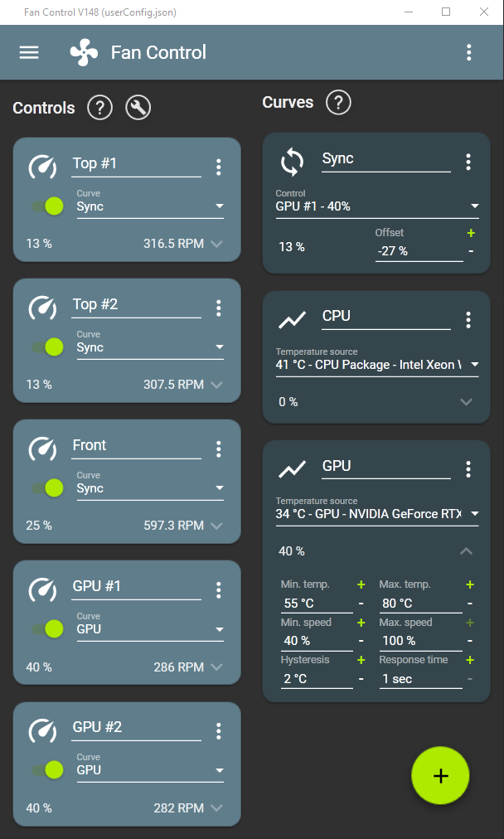
Task: Click the Controls help question icon
Action: tap(100, 108)
